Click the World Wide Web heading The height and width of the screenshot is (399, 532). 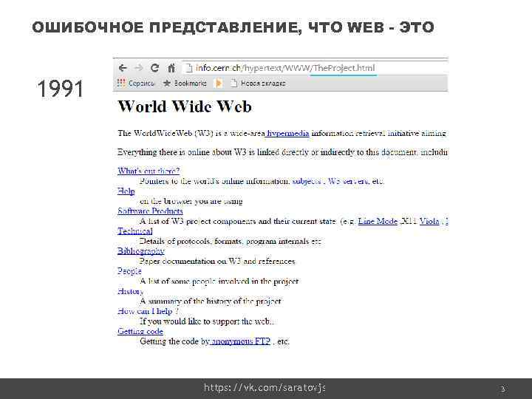pos(185,106)
